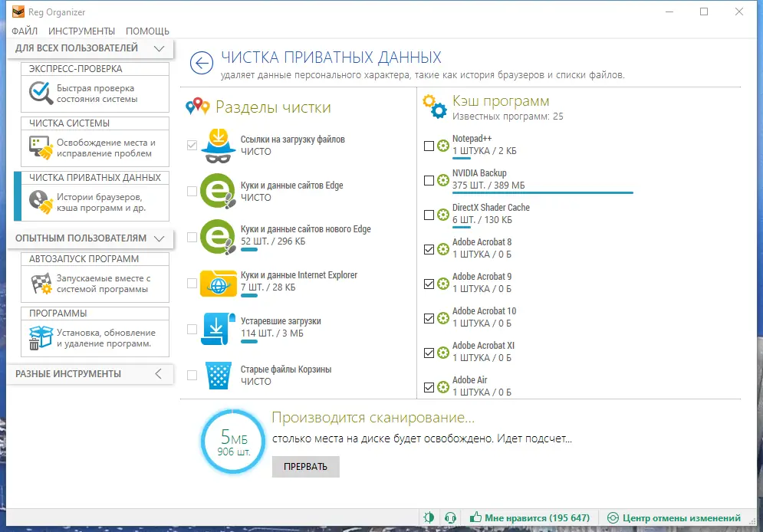Image resolution: width=763 pixels, height=532 pixels.
Task: Click the Edge cookies icon
Action: [218, 191]
